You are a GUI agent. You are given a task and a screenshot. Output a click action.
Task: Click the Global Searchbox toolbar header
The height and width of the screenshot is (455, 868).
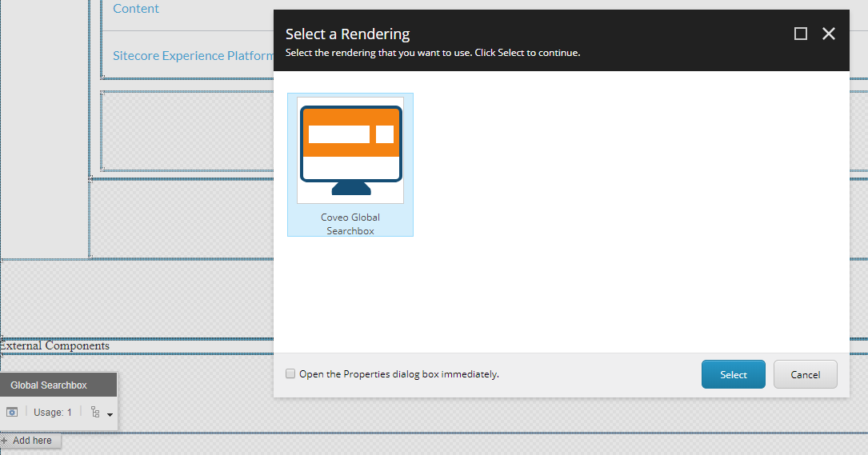[58, 385]
